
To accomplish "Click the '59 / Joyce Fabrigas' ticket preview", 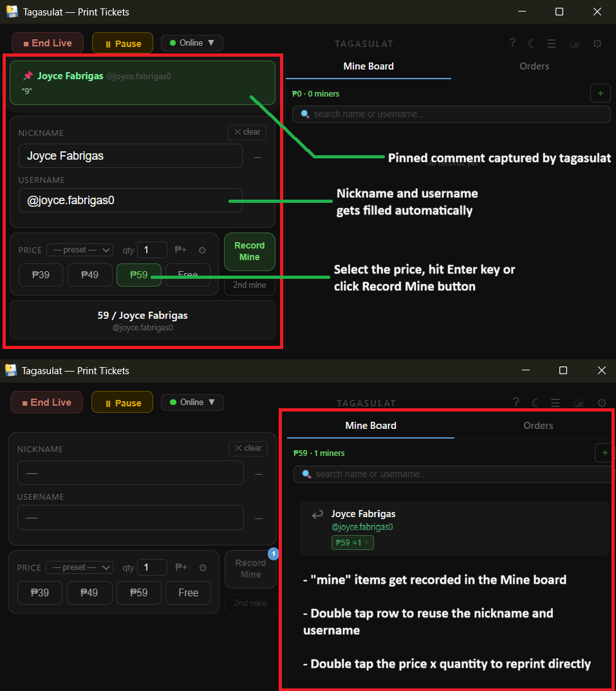I will (142, 320).
